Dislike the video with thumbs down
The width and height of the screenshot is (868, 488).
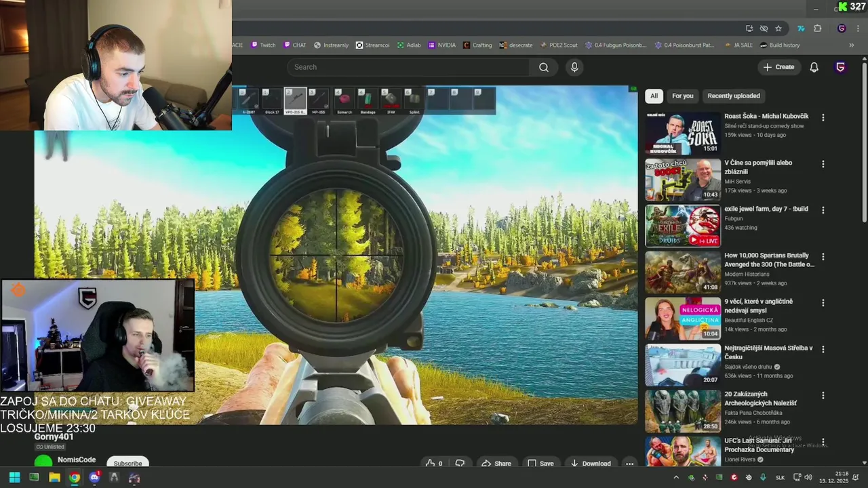pos(460,464)
